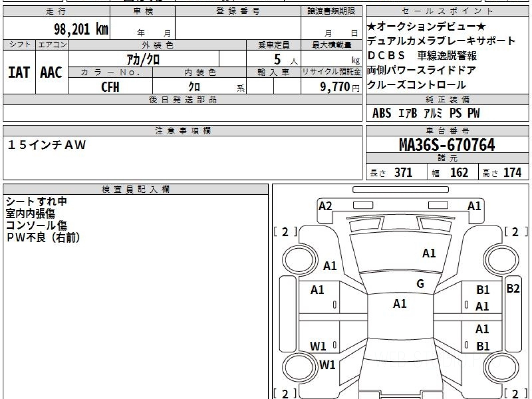The width and height of the screenshot is (532, 399).
Task: Click the 乗車定員 header
Action: 274,45
